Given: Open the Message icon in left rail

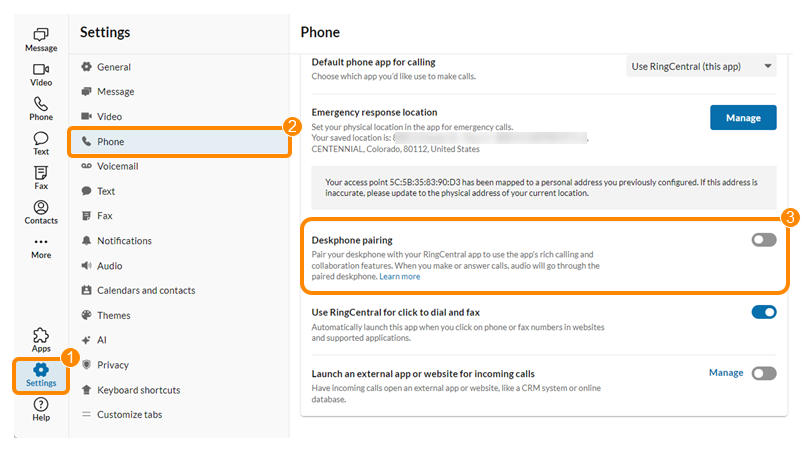Looking at the screenshot, I should click(41, 39).
